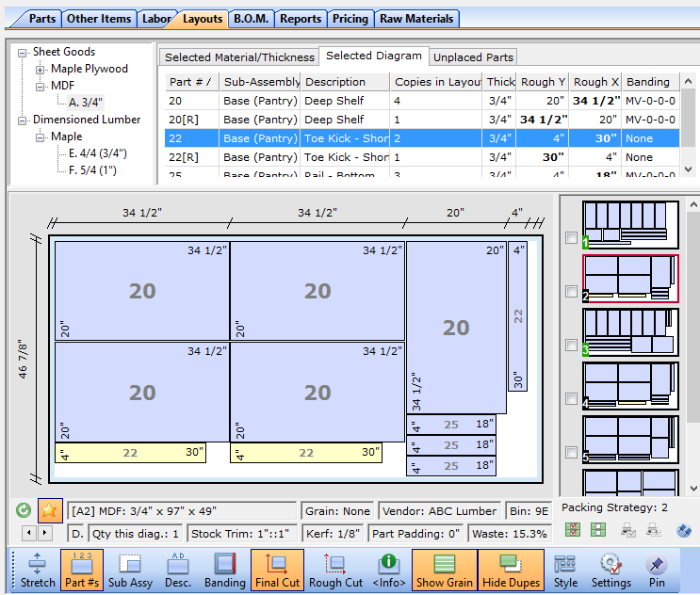Sort by the Rough X column header

pyautogui.click(x=596, y=82)
